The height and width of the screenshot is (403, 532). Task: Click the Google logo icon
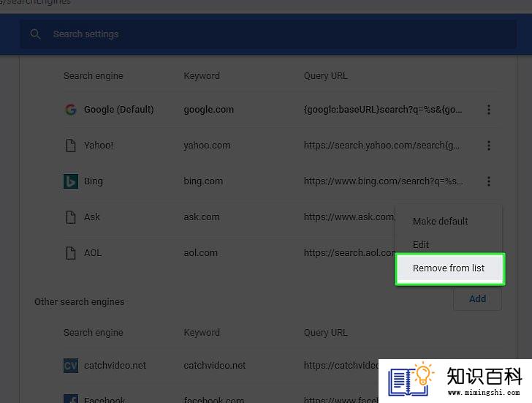pos(71,109)
